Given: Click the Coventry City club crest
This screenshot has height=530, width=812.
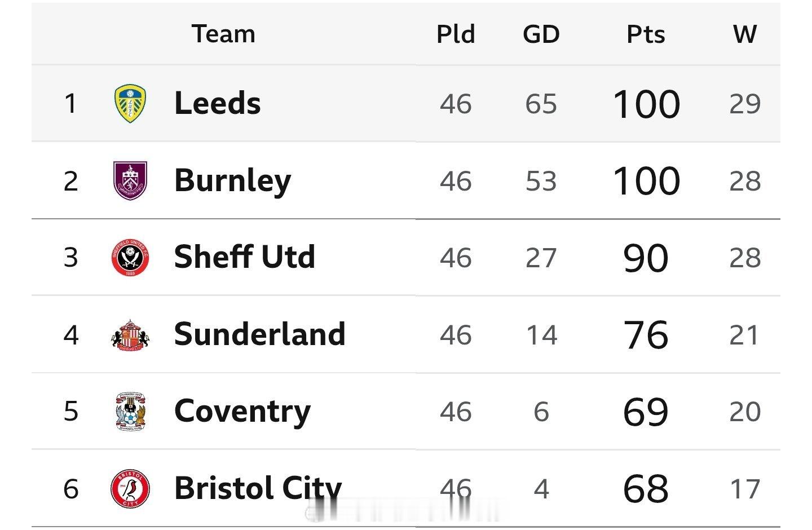Looking at the screenshot, I should (130, 412).
